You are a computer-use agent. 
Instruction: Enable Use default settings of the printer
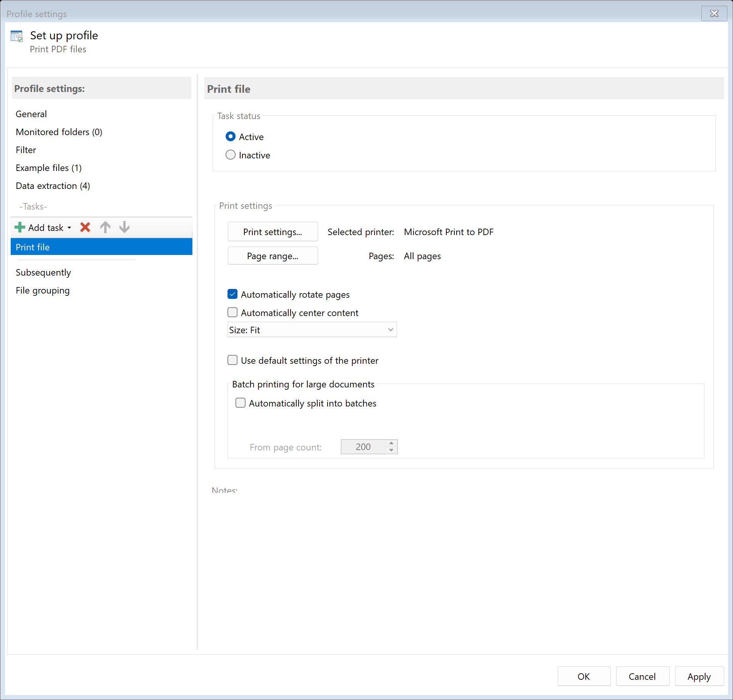[232, 360]
